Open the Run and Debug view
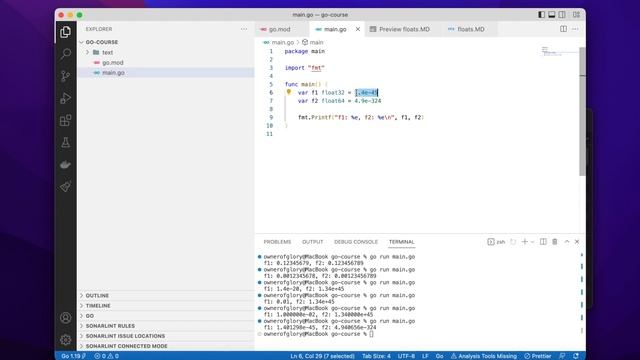Image resolution: width=640 pixels, height=360 pixels. (x=65, y=98)
